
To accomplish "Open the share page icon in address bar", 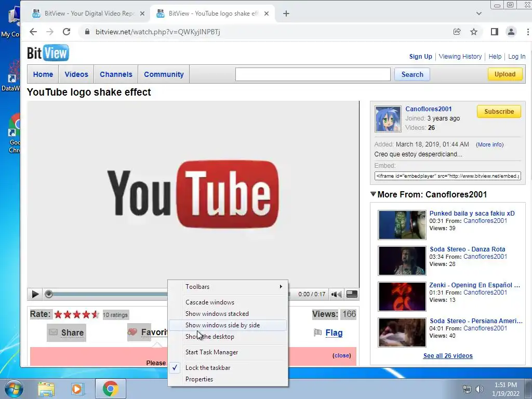I will (457, 32).
